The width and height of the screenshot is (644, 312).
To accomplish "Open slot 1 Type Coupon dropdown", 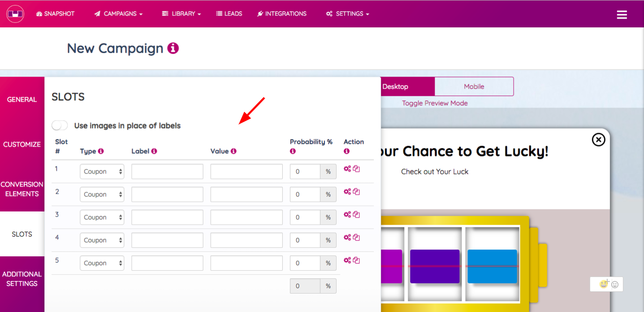I will 102,172.
